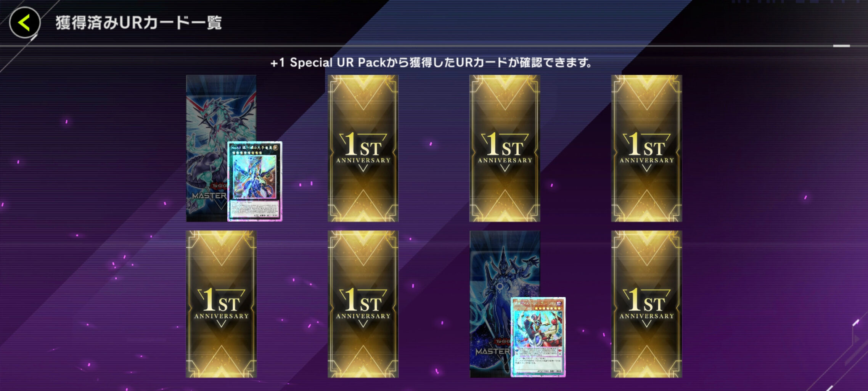Click the 獲得済みURカード一覧 page title

tap(138, 23)
